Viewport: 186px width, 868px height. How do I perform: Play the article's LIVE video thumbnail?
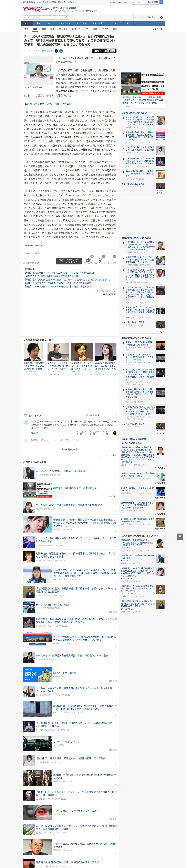(x=39, y=70)
